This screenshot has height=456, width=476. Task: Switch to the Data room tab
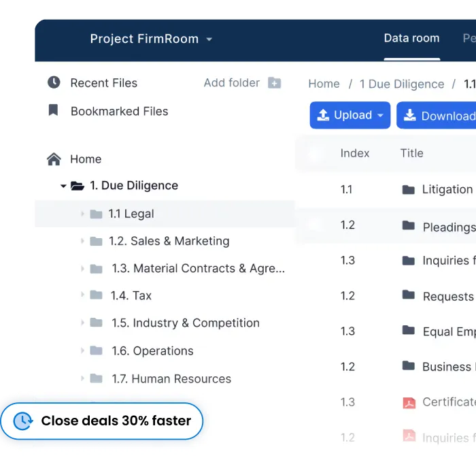[411, 38]
